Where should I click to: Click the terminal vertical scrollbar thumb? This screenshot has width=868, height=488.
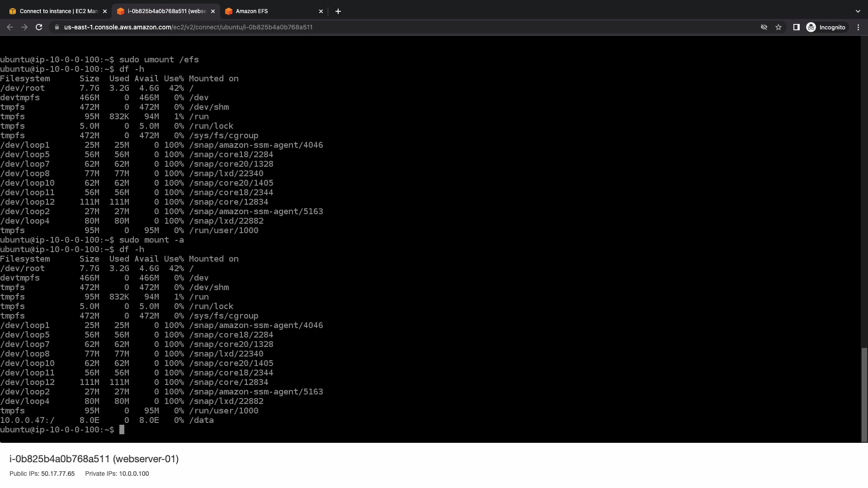(864, 394)
